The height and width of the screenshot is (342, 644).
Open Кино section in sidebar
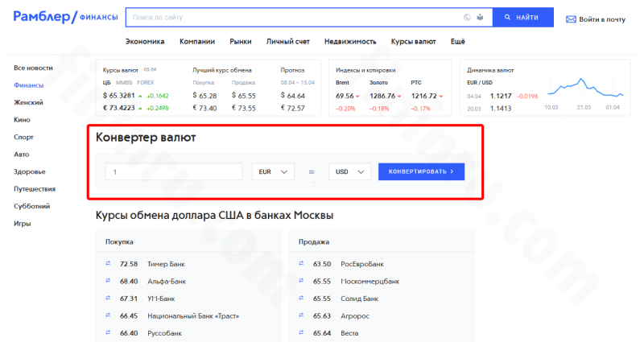click(22, 119)
